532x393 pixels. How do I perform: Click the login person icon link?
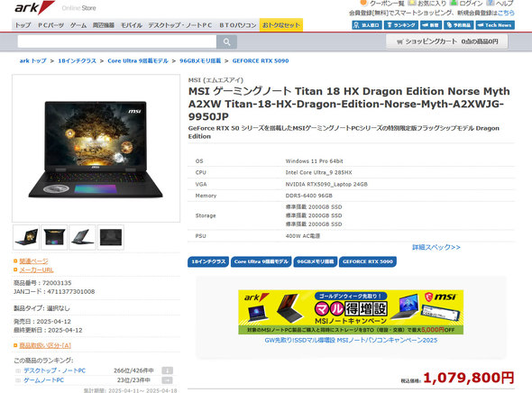[466, 4]
